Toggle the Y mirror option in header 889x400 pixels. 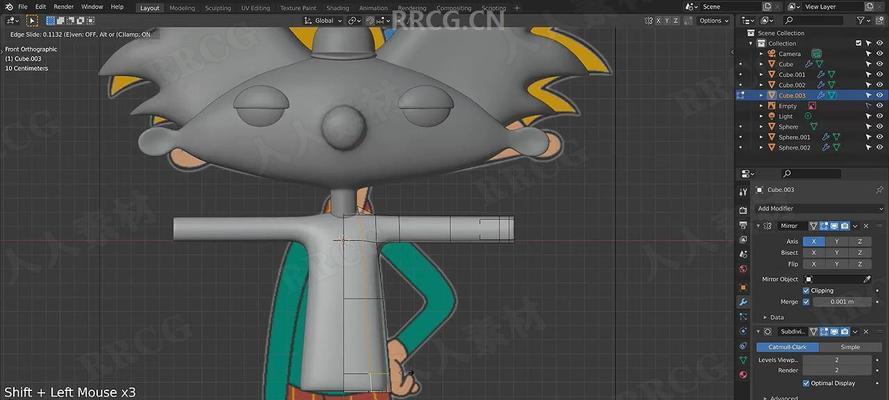click(x=667, y=20)
